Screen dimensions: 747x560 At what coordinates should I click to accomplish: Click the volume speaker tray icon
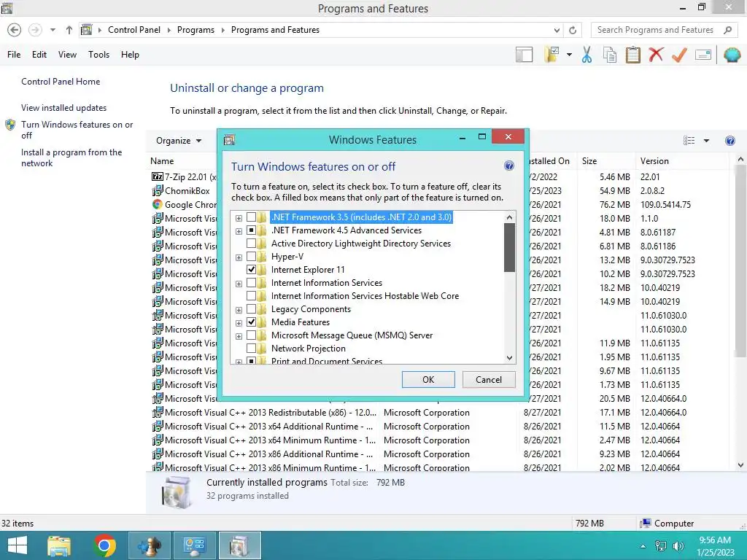point(678,545)
